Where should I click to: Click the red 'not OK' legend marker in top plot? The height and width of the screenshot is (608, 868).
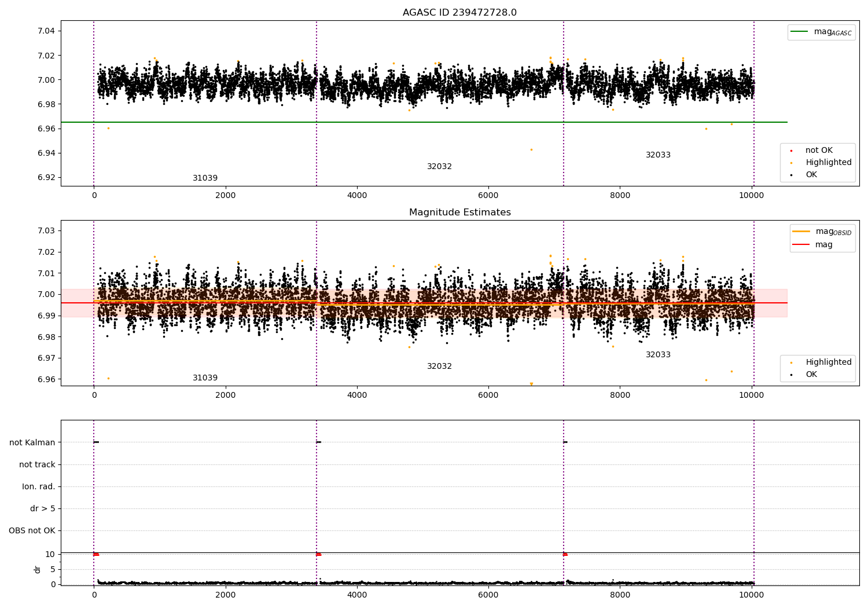coord(791,151)
